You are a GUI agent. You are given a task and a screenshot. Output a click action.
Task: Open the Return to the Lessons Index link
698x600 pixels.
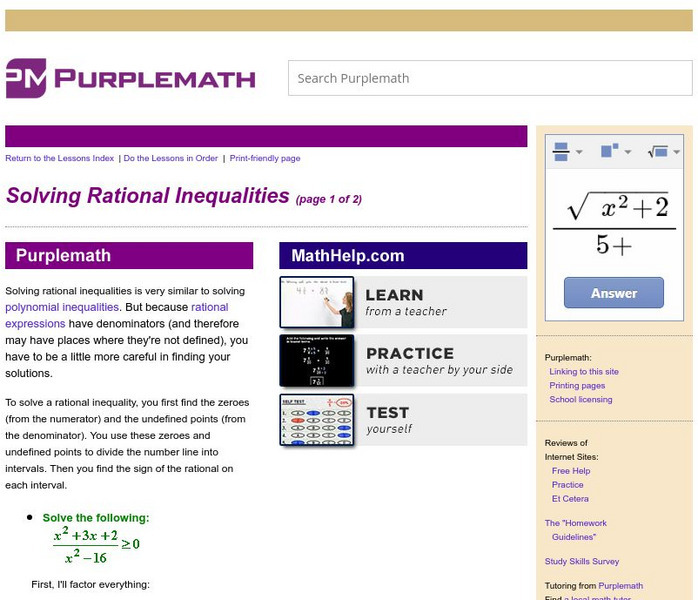60,158
